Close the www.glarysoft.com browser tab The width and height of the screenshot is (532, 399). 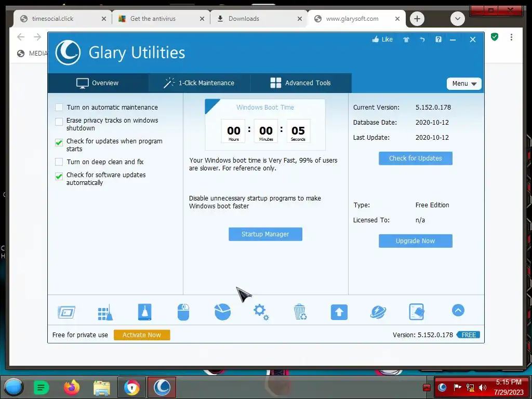(397, 19)
